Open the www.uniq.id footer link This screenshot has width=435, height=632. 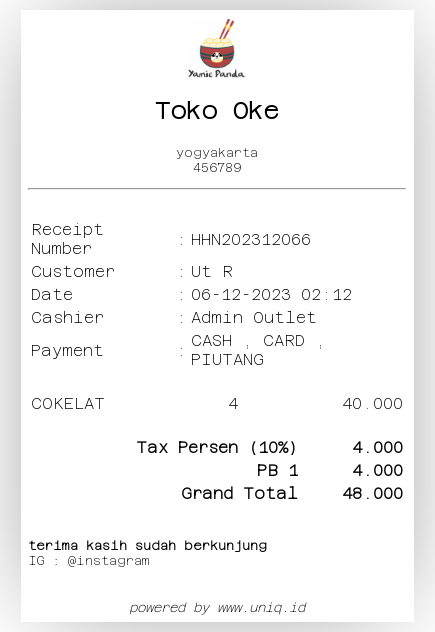[262, 607]
